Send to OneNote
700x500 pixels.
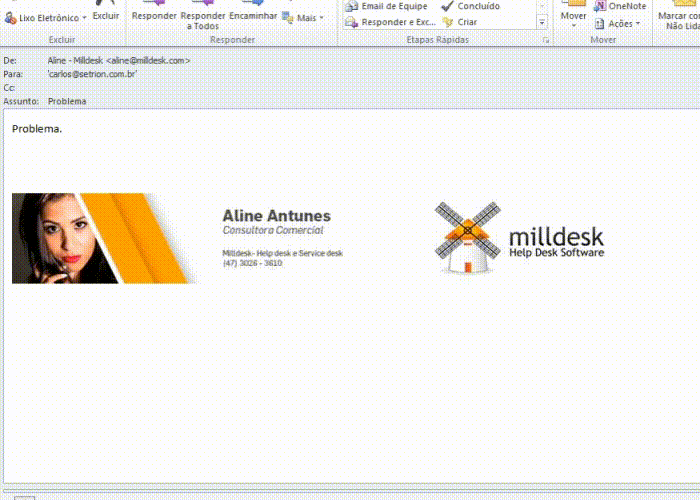[620, 6]
